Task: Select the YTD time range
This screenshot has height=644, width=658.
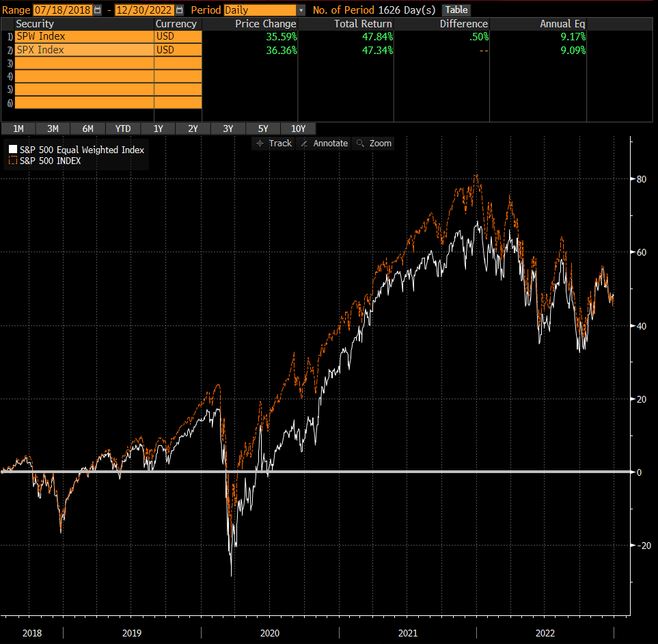Action: tap(123, 129)
